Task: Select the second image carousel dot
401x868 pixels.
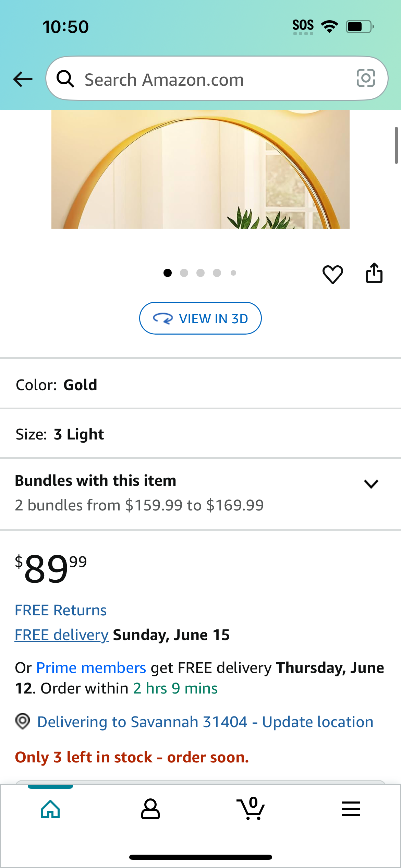Action: 184,273
